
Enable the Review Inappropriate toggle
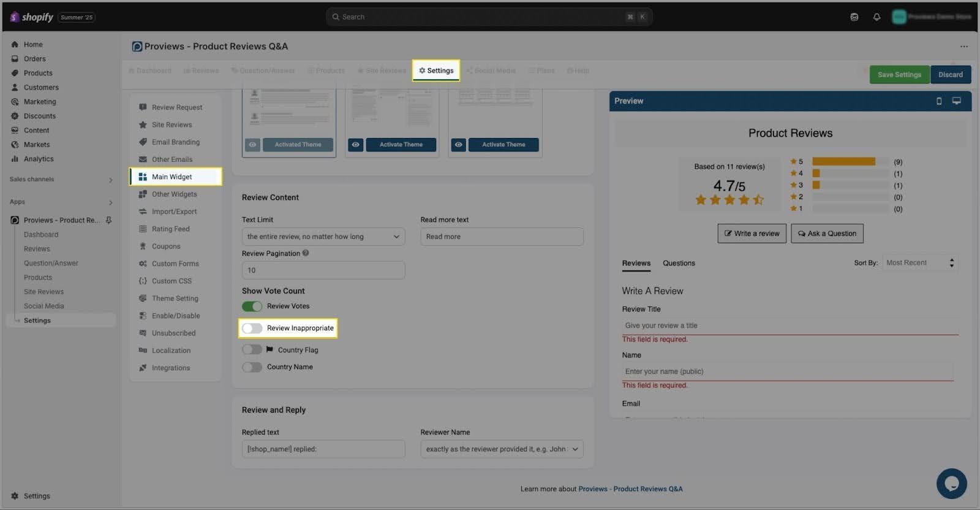pyautogui.click(x=252, y=329)
